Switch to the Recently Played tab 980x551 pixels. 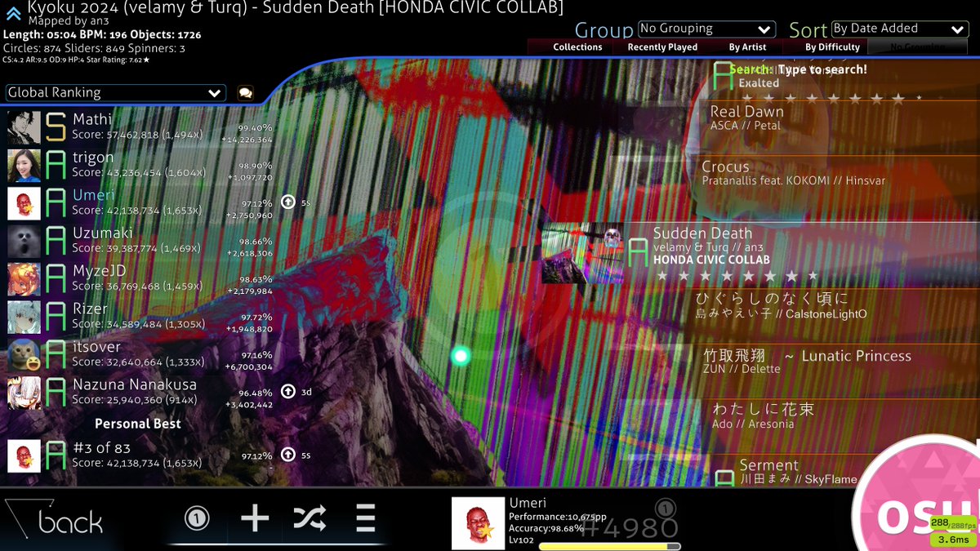[662, 47]
